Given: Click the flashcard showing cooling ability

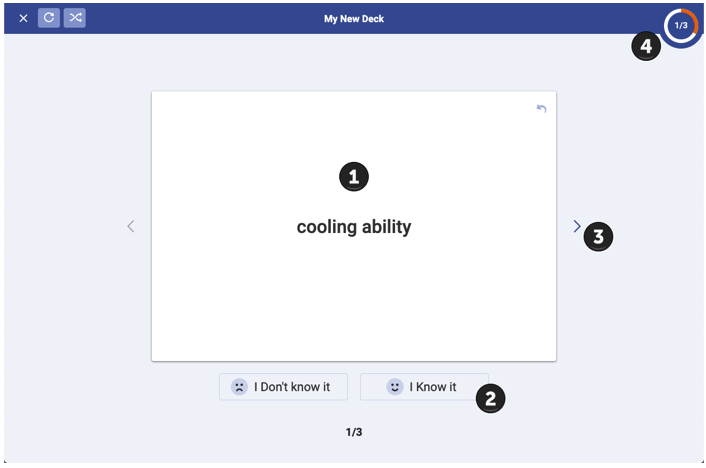Looking at the screenshot, I should [354, 226].
